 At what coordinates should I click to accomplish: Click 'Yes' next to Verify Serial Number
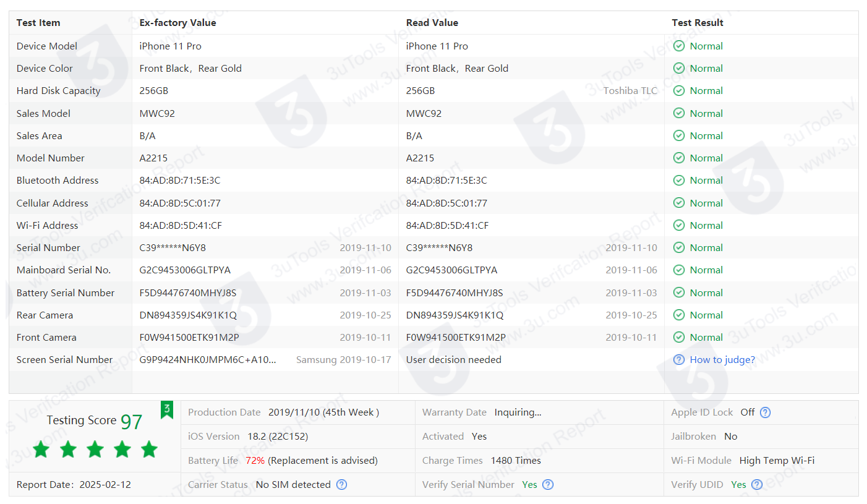coord(529,485)
